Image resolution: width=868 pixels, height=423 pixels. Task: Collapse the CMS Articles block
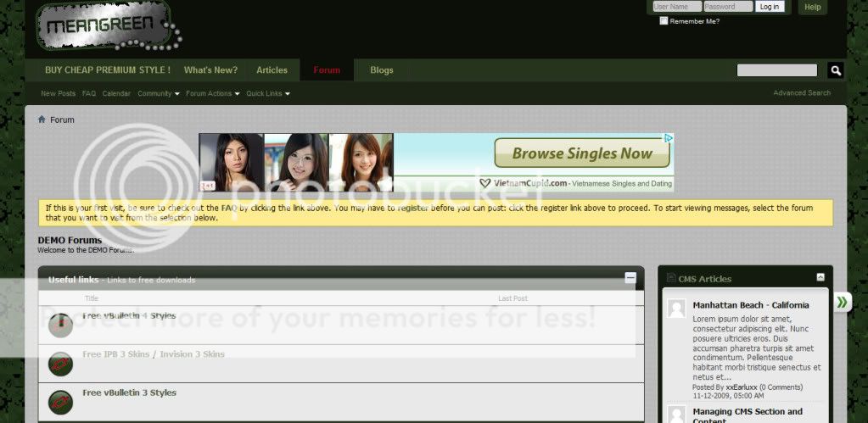point(820,277)
